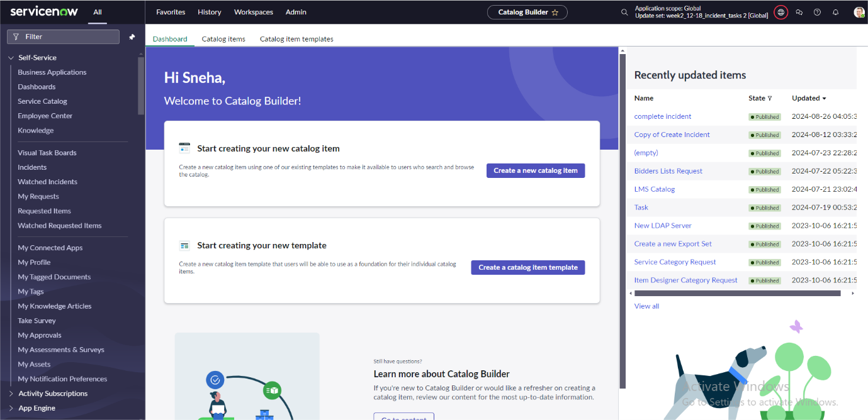868x420 pixels.
Task: Open the complete incident link
Action: [663, 116]
